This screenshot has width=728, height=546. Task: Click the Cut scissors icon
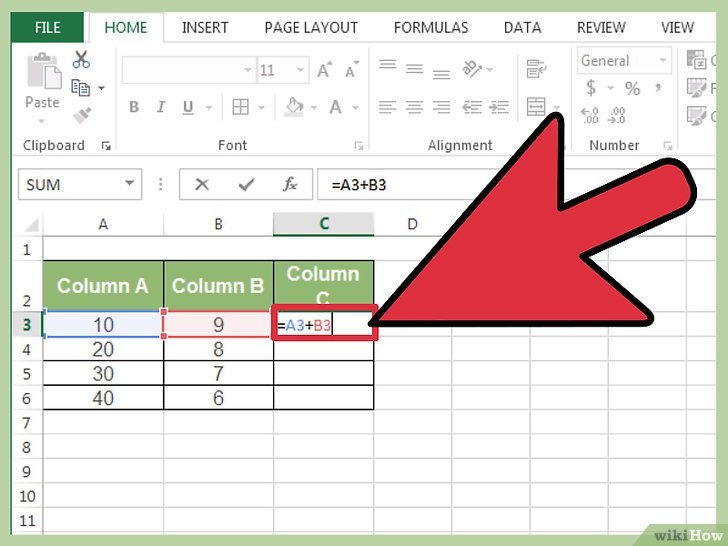(81, 60)
